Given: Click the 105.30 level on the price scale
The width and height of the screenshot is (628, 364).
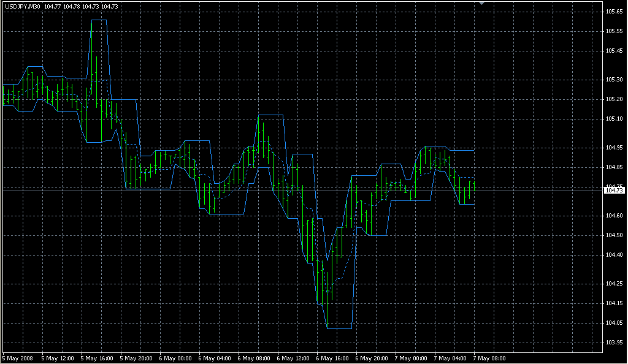Looking at the screenshot, I should pyautogui.click(x=614, y=80).
